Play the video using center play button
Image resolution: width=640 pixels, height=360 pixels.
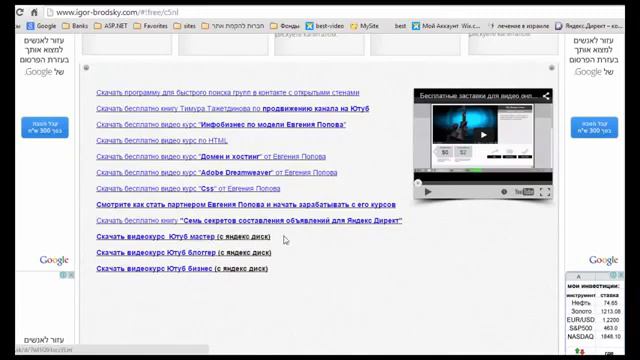click(483, 135)
